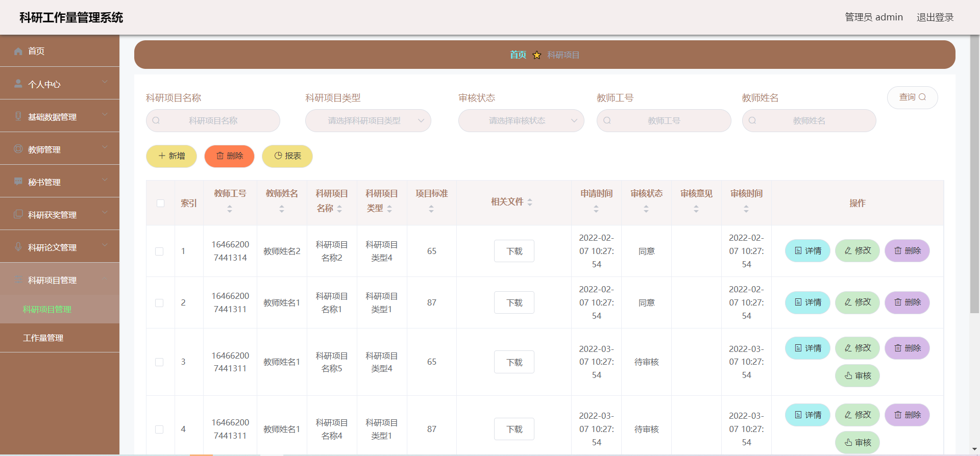Sort by 审核时间 column arrows
This screenshot has width=980, height=456.
pos(746,209)
